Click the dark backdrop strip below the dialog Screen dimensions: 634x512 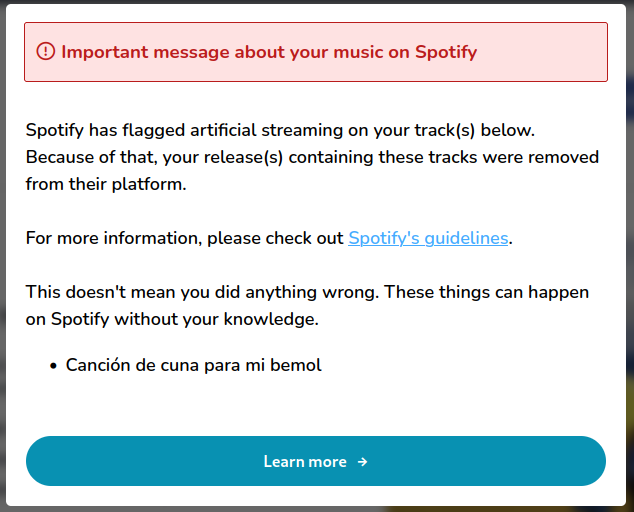(317, 509)
